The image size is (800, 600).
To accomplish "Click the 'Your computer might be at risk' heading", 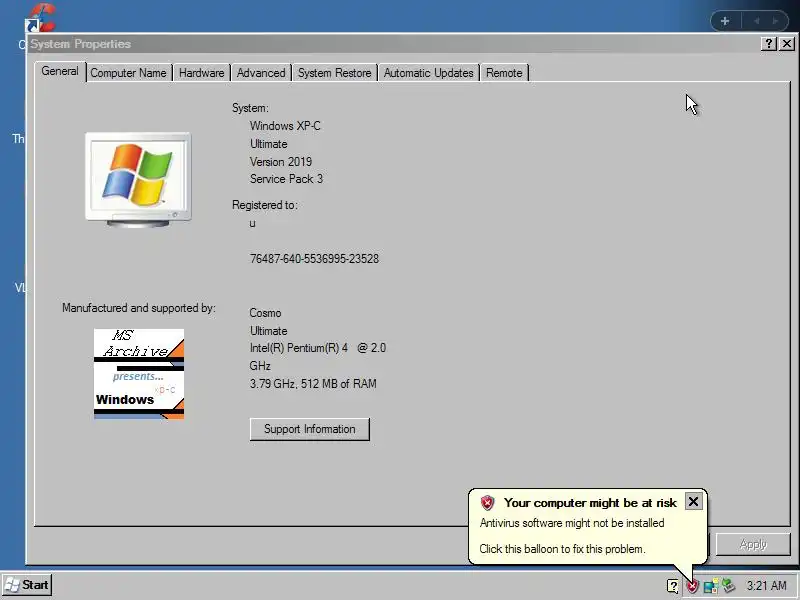I will (590, 503).
